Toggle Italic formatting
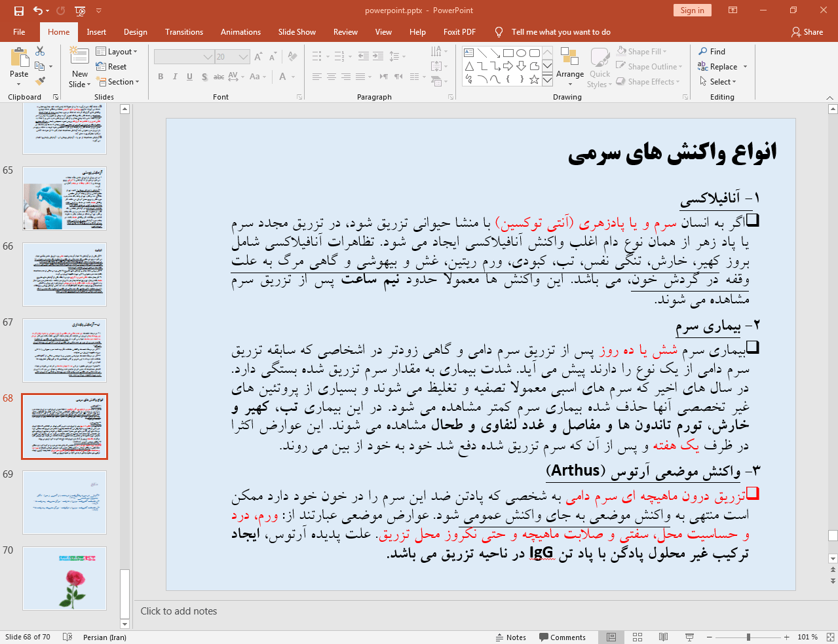Screen dimensions: 838x644 coord(175,77)
